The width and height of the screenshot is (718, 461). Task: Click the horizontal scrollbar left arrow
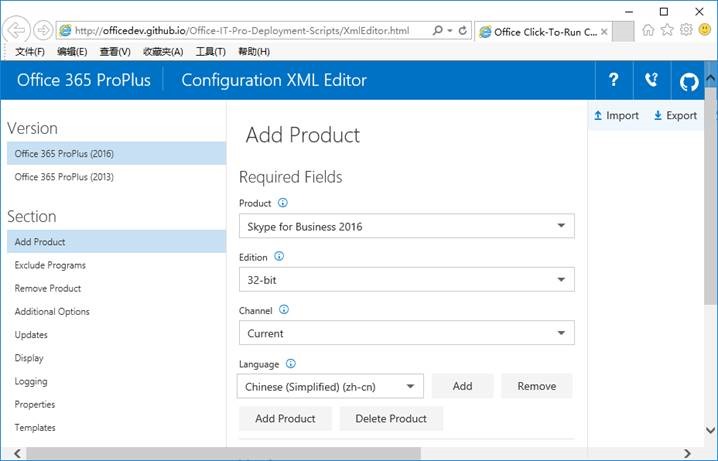17,454
